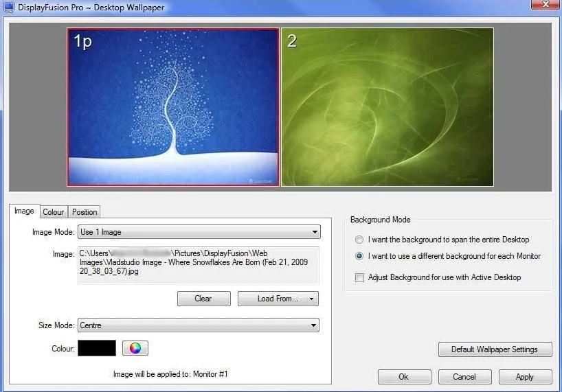Switch to the Image tab
562x392 pixels.
pyautogui.click(x=24, y=211)
